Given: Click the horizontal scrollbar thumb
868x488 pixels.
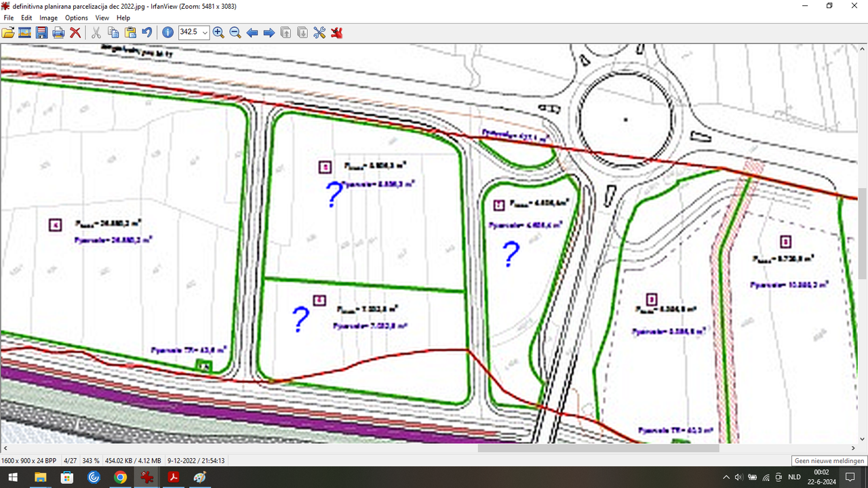Looking at the screenshot, I should (x=598, y=448).
